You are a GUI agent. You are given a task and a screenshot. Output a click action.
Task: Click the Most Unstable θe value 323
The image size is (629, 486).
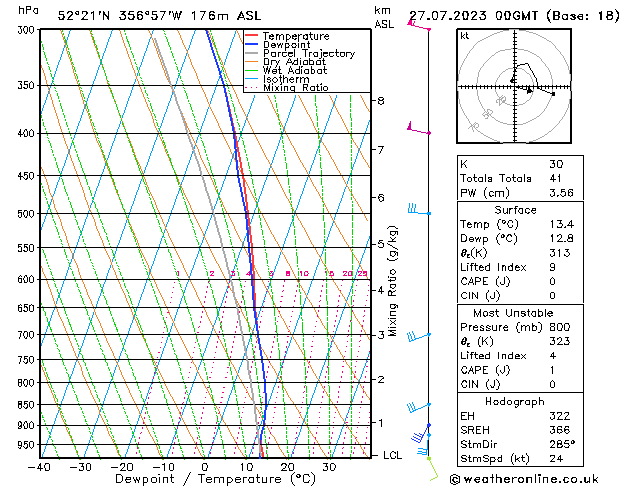tap(560, 341)
